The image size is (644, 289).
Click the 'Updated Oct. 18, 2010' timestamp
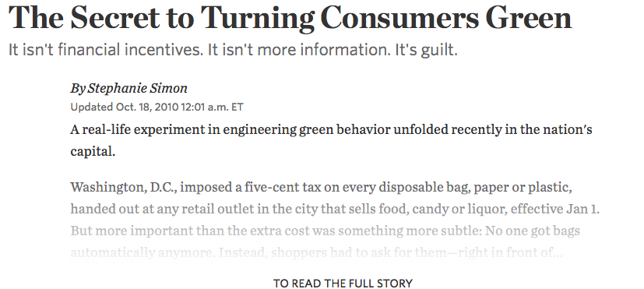(x=125, y=107)
